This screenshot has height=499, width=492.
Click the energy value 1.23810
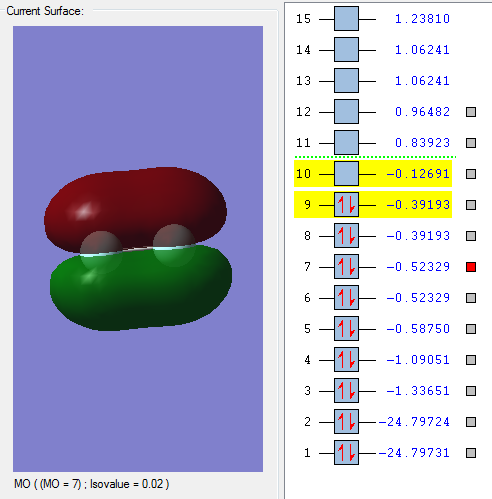click(422, 19)
